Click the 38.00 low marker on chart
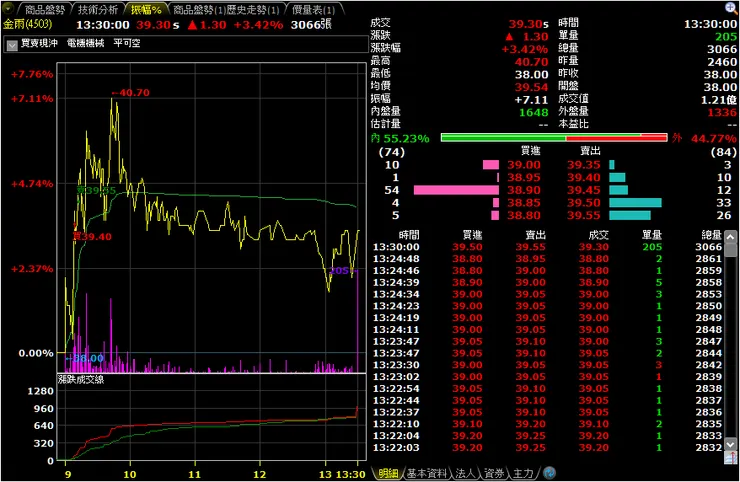Viewport: 740px width, 482px height. coord(85,358)
